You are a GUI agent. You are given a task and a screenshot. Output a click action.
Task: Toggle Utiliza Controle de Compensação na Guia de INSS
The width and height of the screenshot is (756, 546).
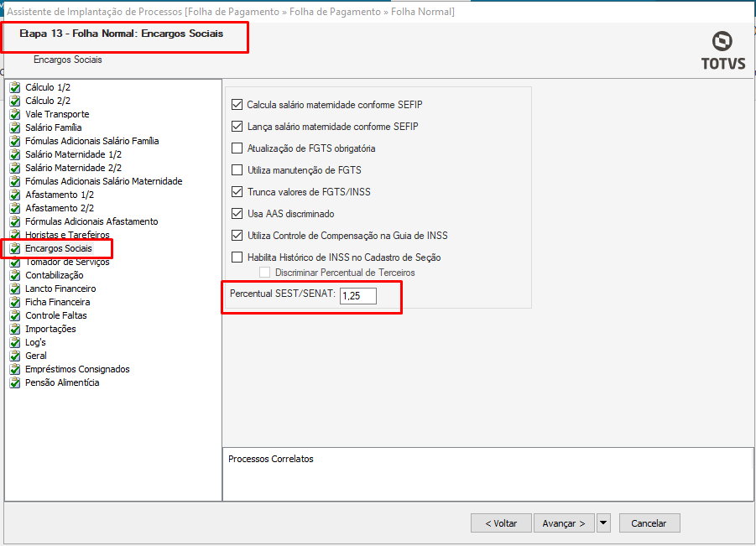click(x=237, y=235)
